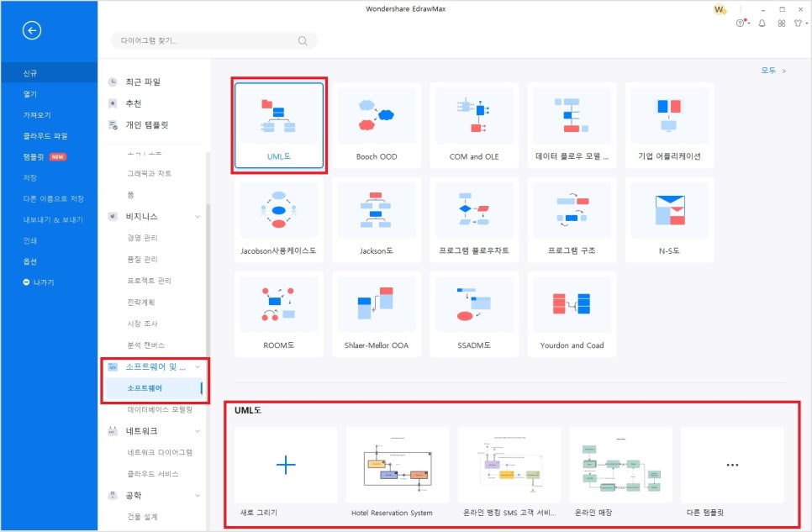The width and height of the screenshot is (812, 532).
Task: Collapse the 비지니스 category chevron
Action: 198,217
